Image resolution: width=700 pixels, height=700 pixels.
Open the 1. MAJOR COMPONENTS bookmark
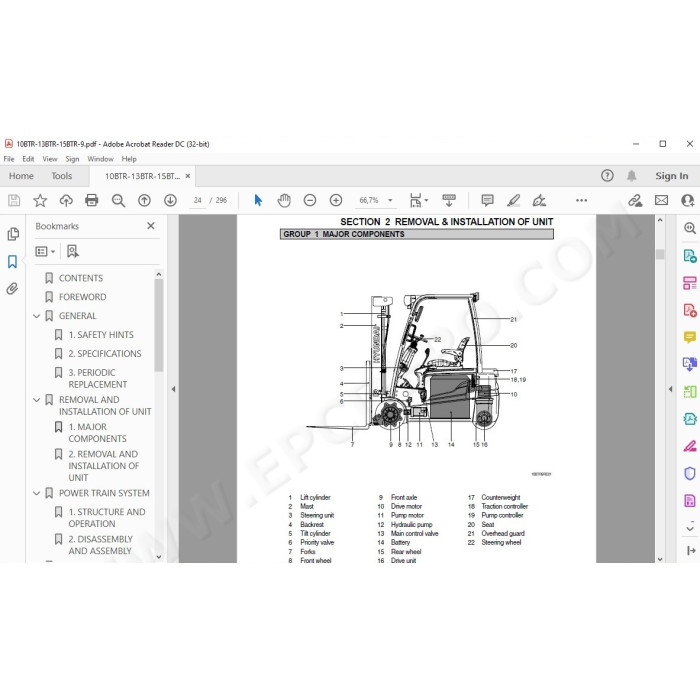[97, 433]
